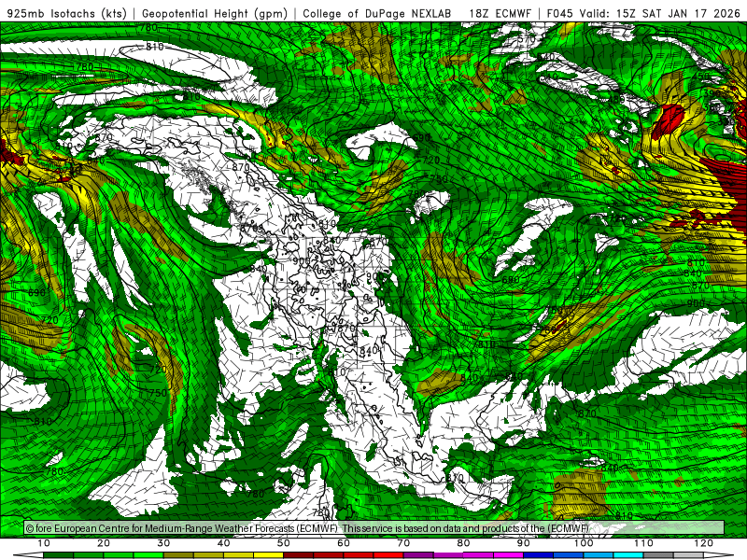Click the 'F045' forecast hour text
The width and height of the screenshot is (747, 560).
coord(559,13)
